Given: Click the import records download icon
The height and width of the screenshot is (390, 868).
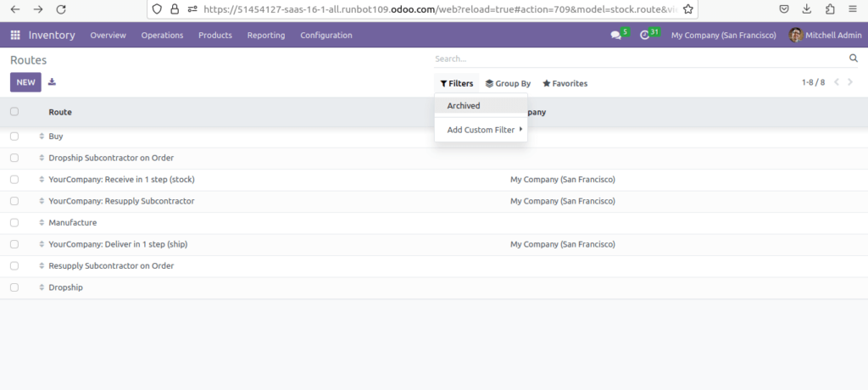Looking at the screenshot, I should tap(52, 82).
